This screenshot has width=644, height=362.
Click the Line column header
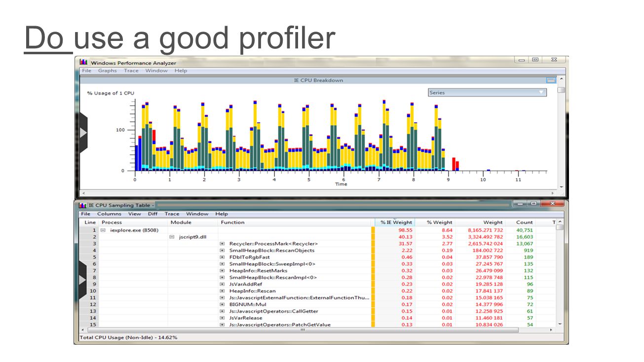click(90, 222)
